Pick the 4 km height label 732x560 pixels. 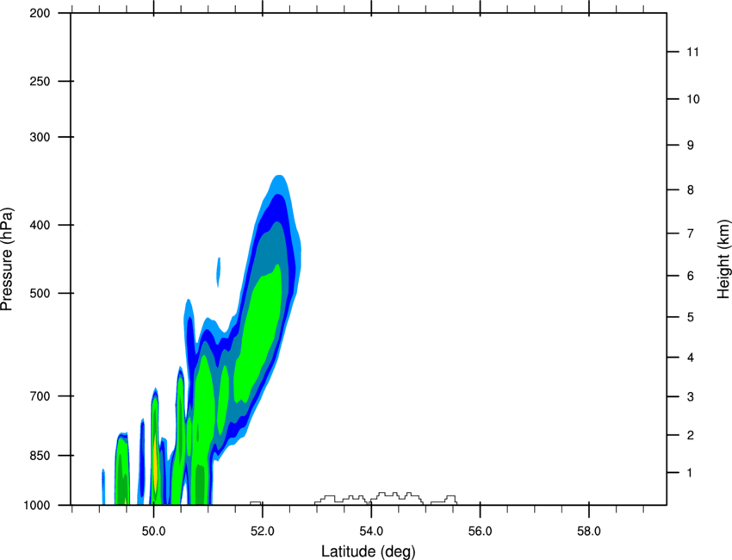(x=691, y=358)
